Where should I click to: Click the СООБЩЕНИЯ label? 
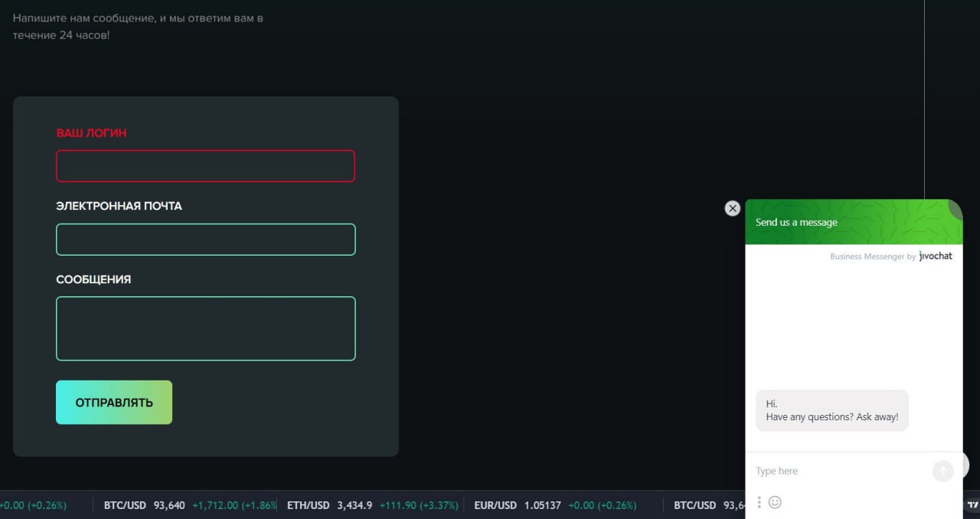coord(93,279)
